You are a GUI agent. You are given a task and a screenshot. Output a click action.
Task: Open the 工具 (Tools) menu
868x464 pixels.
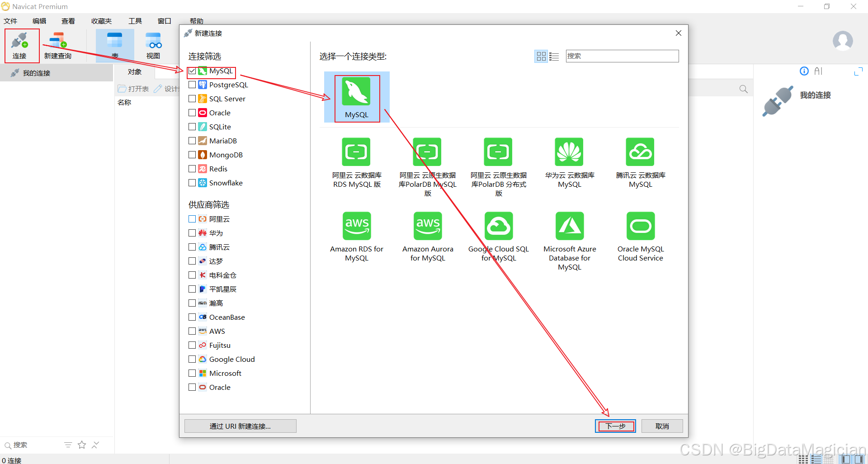[x=135, y=21]
